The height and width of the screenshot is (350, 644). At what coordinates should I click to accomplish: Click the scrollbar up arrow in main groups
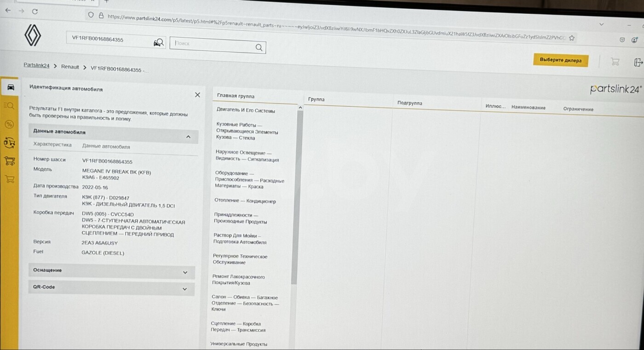coord(300,108)
